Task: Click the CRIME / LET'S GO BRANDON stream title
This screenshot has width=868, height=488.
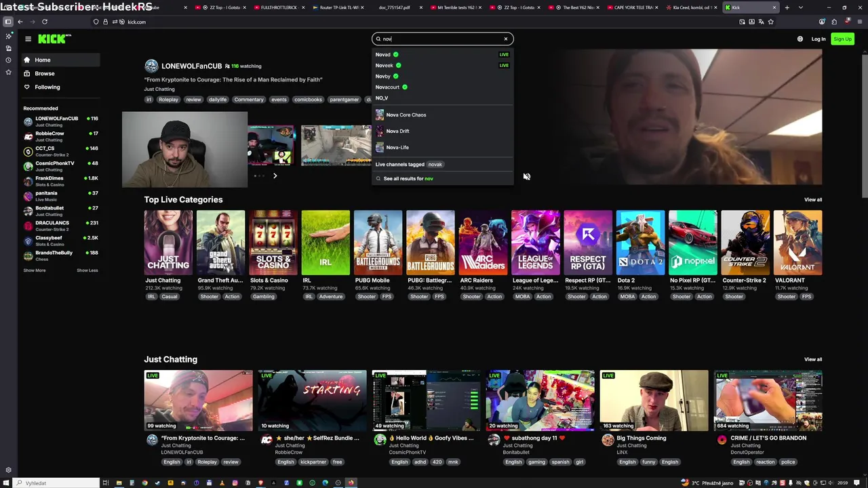Action: tap(768, 438)
